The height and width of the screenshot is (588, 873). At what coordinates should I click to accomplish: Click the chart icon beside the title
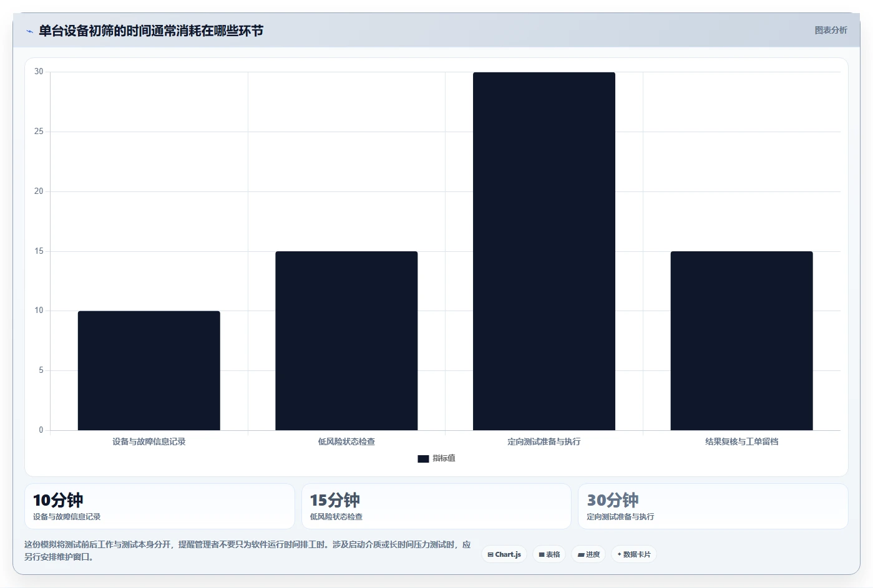pos(29,31)
